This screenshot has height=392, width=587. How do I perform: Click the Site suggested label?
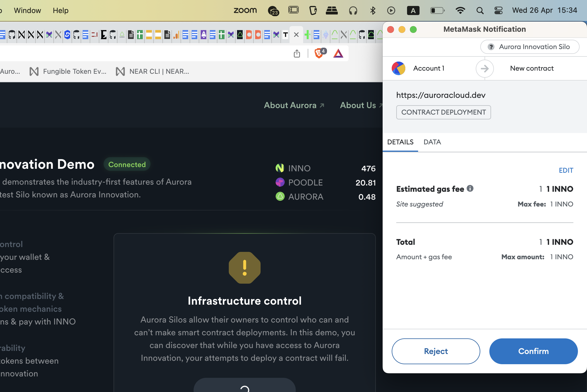click(x=420, y=204)
